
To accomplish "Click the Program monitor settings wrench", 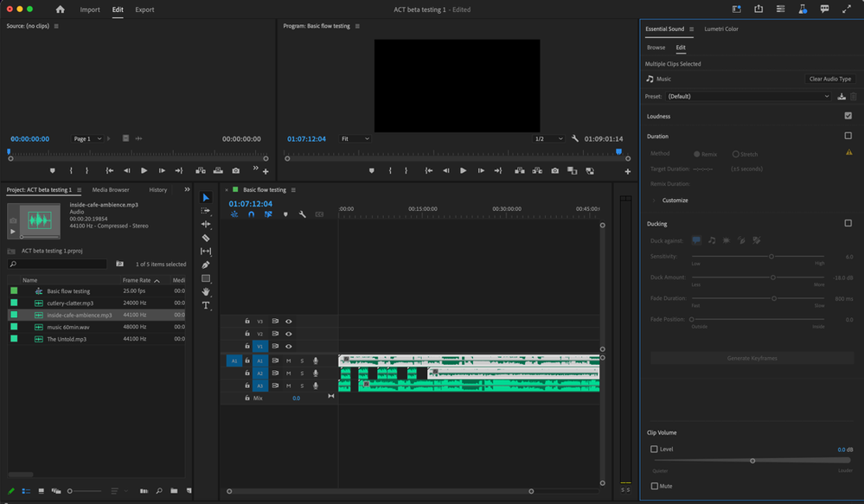I will click(x=575, y=138).
